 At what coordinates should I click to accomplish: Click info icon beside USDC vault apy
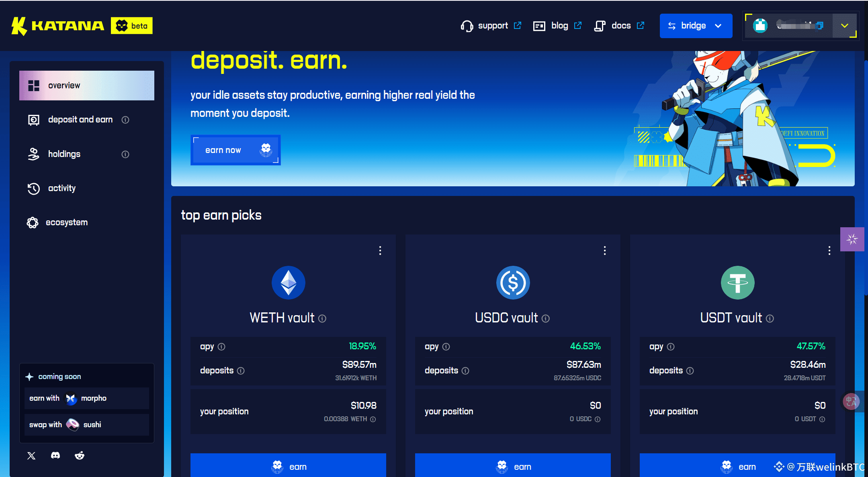point(446,347)
